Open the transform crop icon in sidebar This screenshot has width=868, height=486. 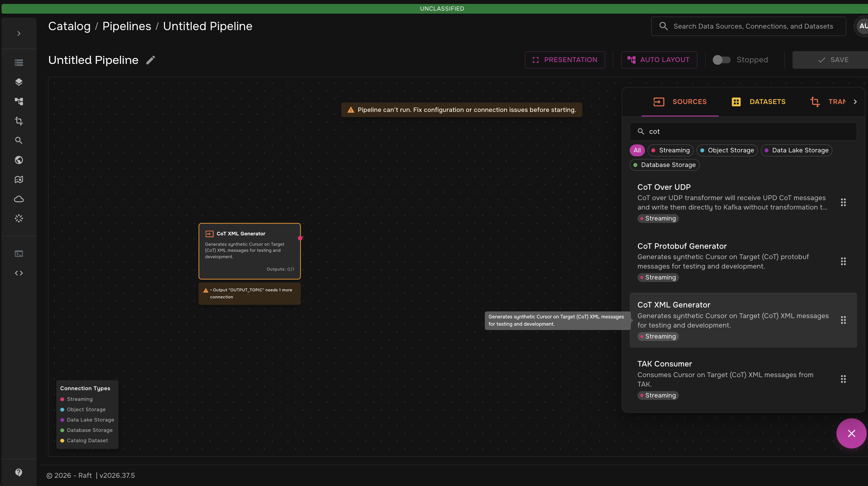tap(19, 121)
